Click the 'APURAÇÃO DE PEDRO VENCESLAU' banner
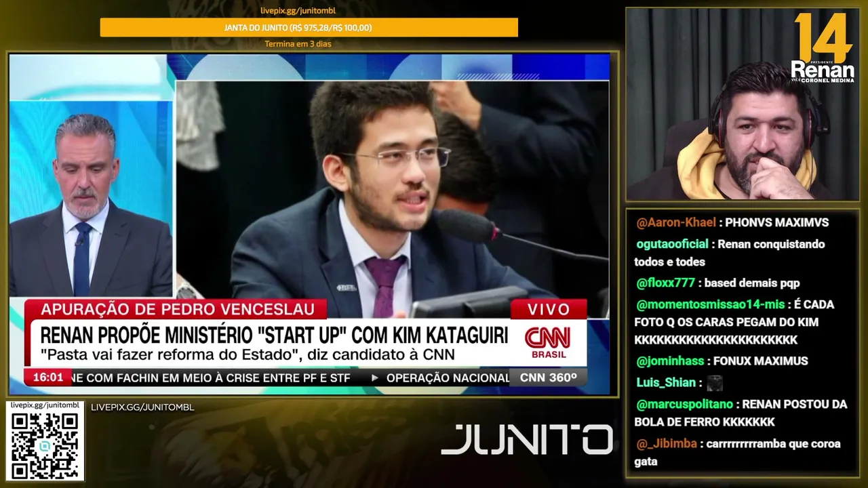The image size is (868, 488). tap(178, 309)
